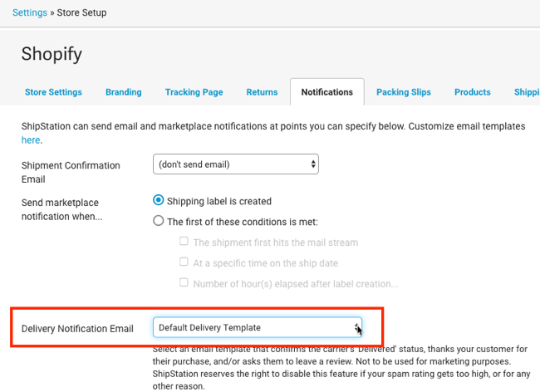Open the partially visible Shipping tab

(x=527, y=92)
